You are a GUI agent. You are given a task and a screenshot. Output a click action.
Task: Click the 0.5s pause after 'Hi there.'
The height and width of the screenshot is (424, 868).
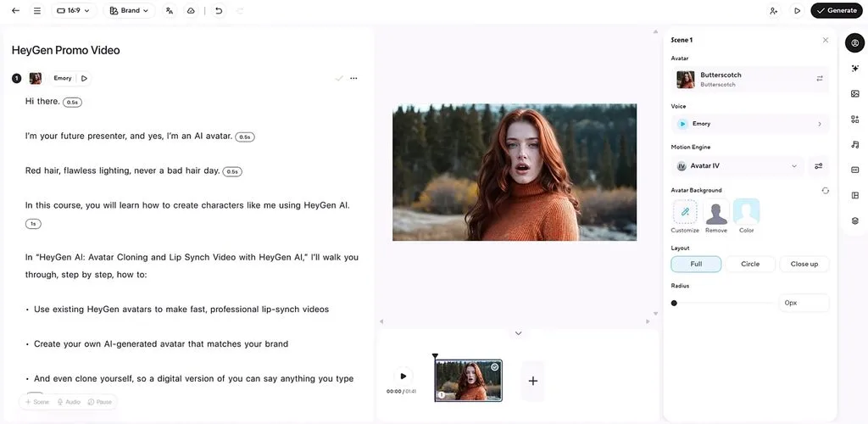tap(72, 103)
